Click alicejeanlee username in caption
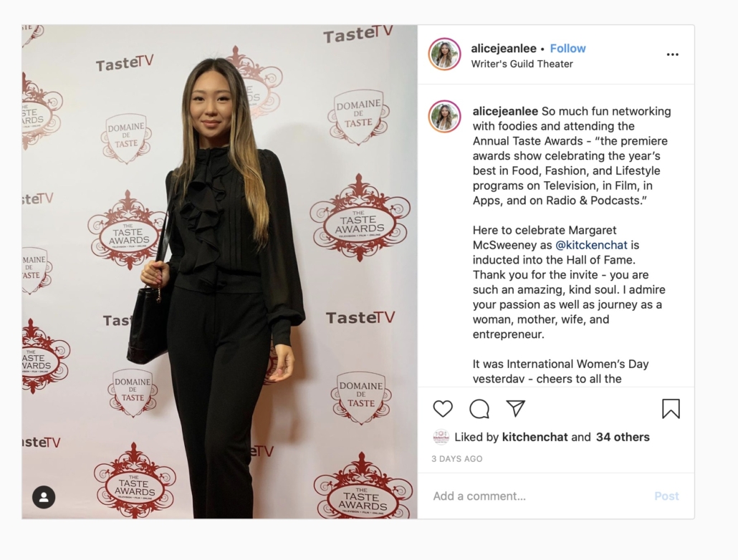 click(x=505, y=112)
